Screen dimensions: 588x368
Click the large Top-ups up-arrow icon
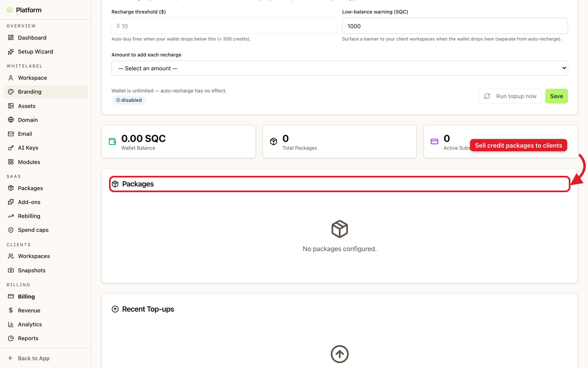(x=340, y=354)
